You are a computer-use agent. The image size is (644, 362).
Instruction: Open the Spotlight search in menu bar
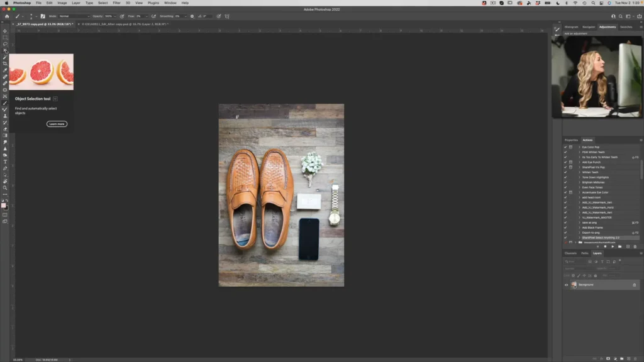593,3
